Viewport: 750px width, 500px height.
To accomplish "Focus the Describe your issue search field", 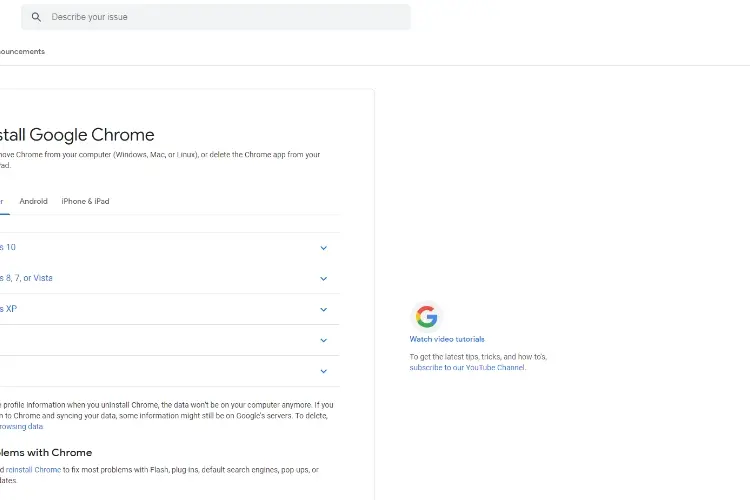I will tap(215, 17).
